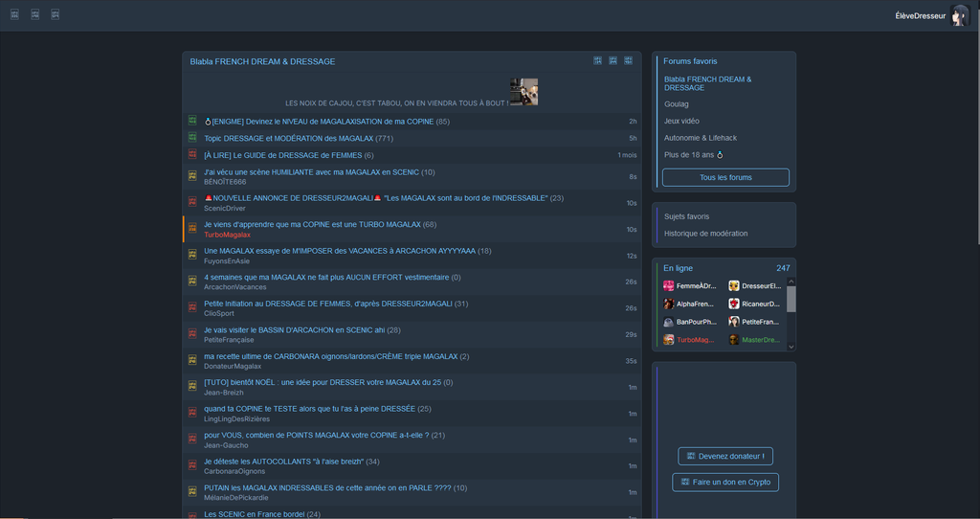Click the folder icon of LingLingDesRizières's topic

192,412
